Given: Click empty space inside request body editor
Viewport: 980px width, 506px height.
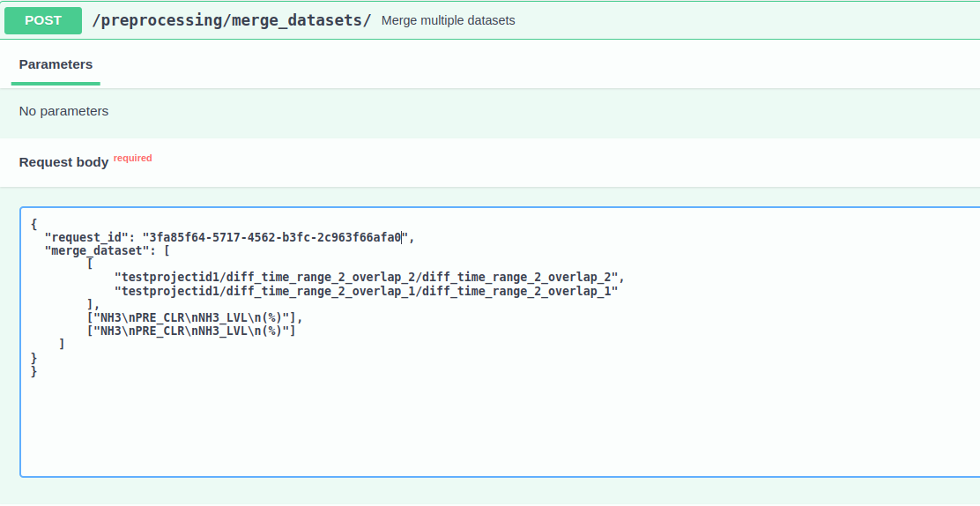Looking at the screenshot, I should pos(494,423).
